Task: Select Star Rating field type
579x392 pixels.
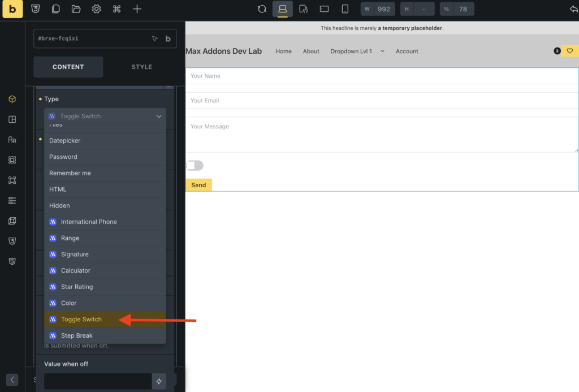Action: 105,287
